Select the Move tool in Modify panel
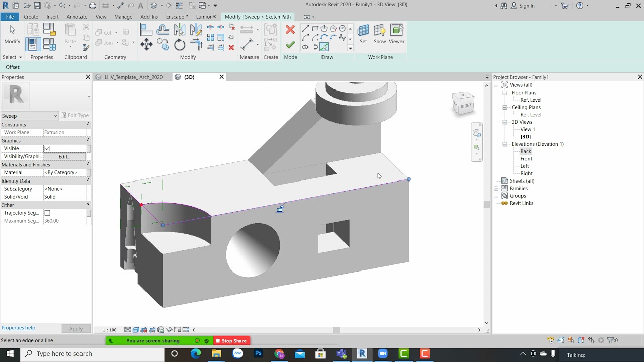This screenshot has width=644, height=362. click(x=146, y=45)
